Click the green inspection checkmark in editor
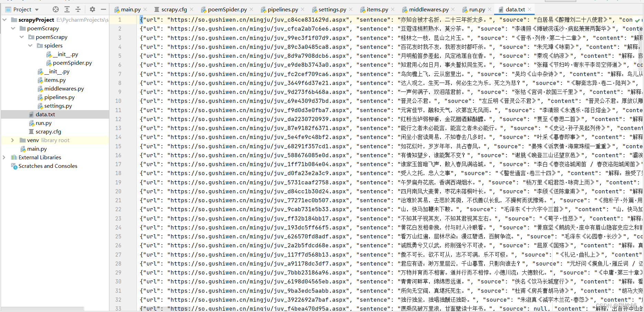Image resolution: width=644 pixels, height=312 pixels. 637,20
